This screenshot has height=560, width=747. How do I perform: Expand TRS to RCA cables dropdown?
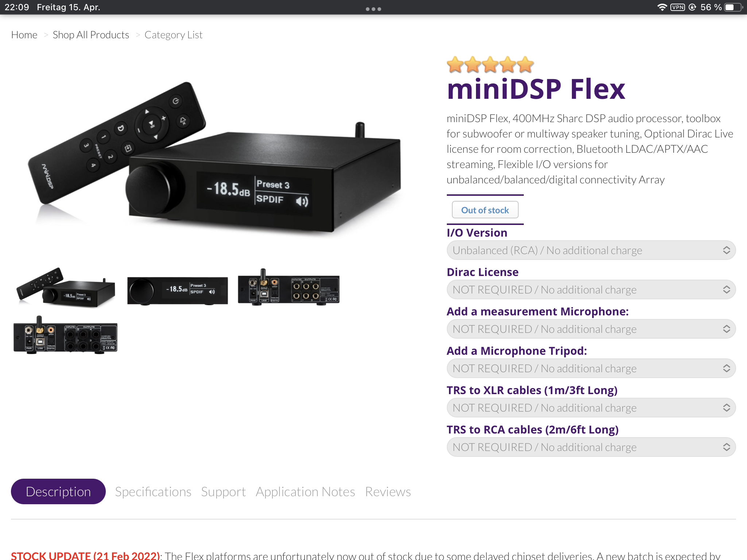tap(591, 447)
